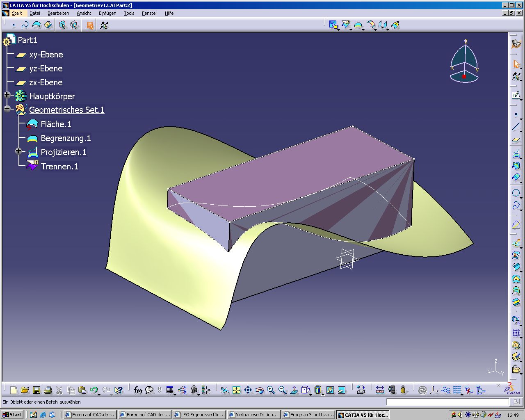The height and width of the screenshot is (420, 525).
Task: Open the Hilfe menu
Action: coord(169,13)
